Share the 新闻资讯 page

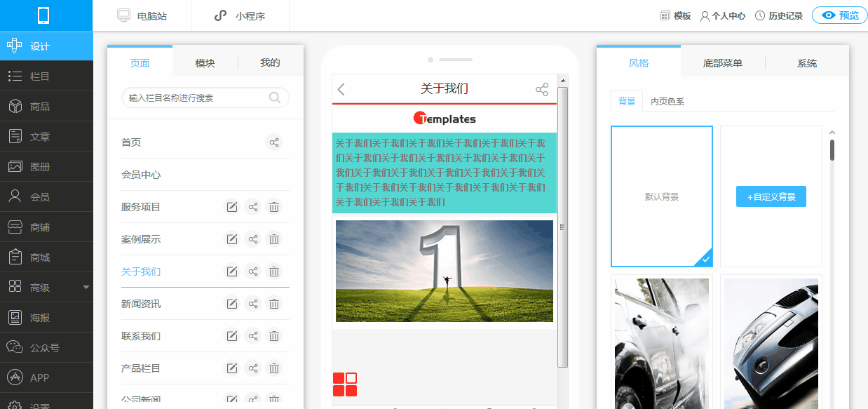[253, 304]
